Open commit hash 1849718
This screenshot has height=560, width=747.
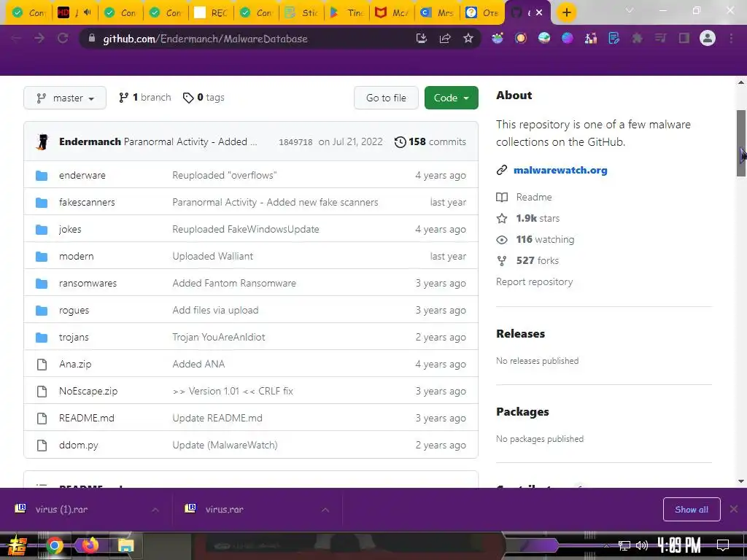point(295,142)
